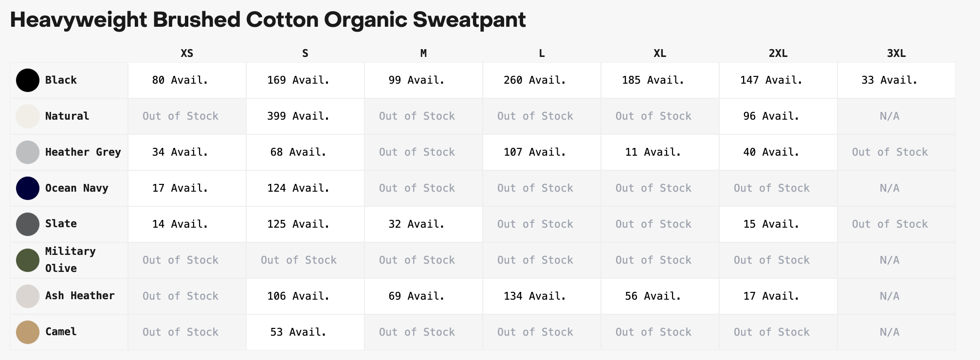
Task: Choose the Ocean Navy color swatch
Action: [x=28, y=188]
